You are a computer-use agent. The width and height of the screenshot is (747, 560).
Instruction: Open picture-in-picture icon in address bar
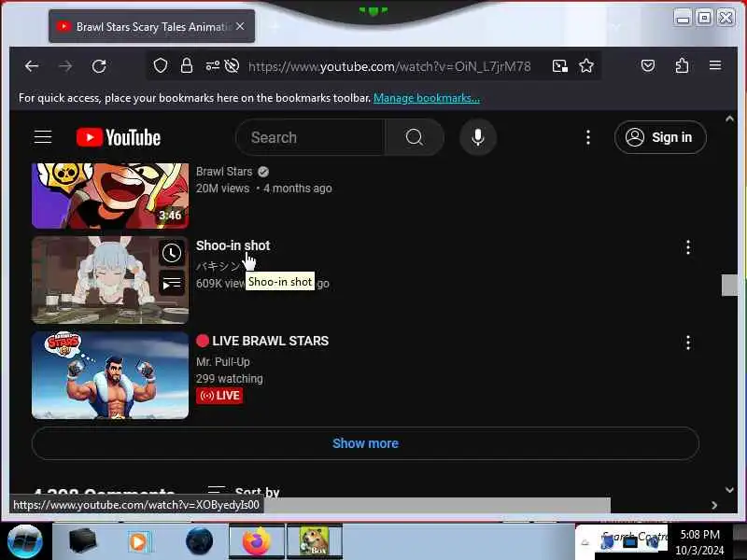559,65
